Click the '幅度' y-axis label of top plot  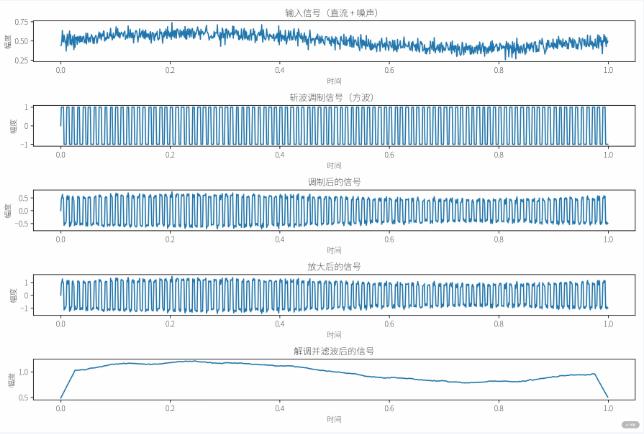[x=9, y=41]
